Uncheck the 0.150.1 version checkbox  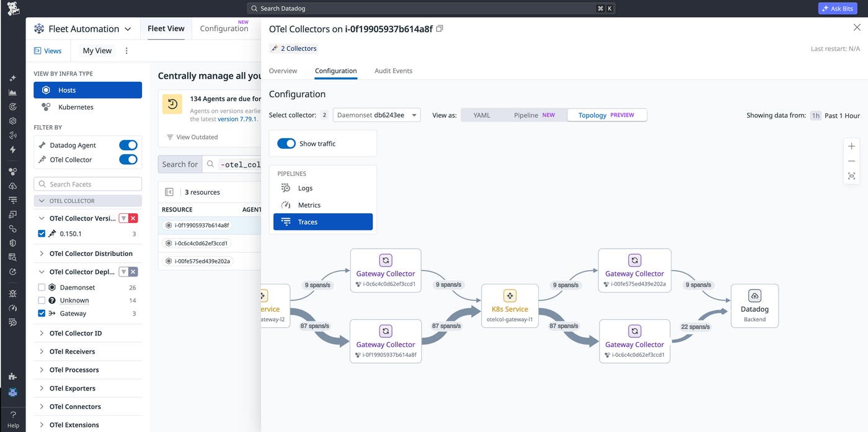pos(42,234)
